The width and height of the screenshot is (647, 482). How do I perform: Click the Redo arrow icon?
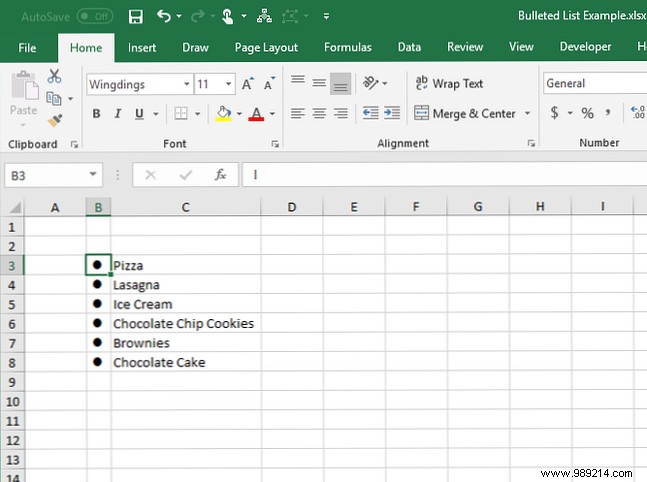[x=198, y=16]
